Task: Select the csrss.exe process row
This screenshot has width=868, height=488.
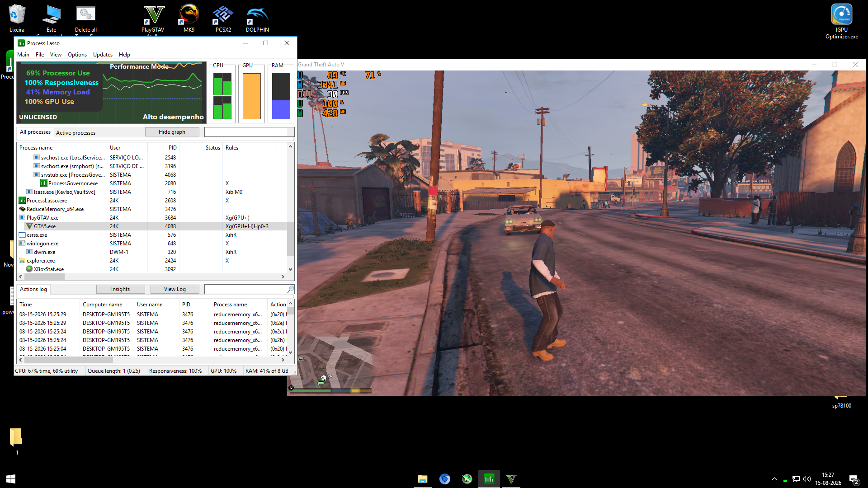Action: (152, 235)
